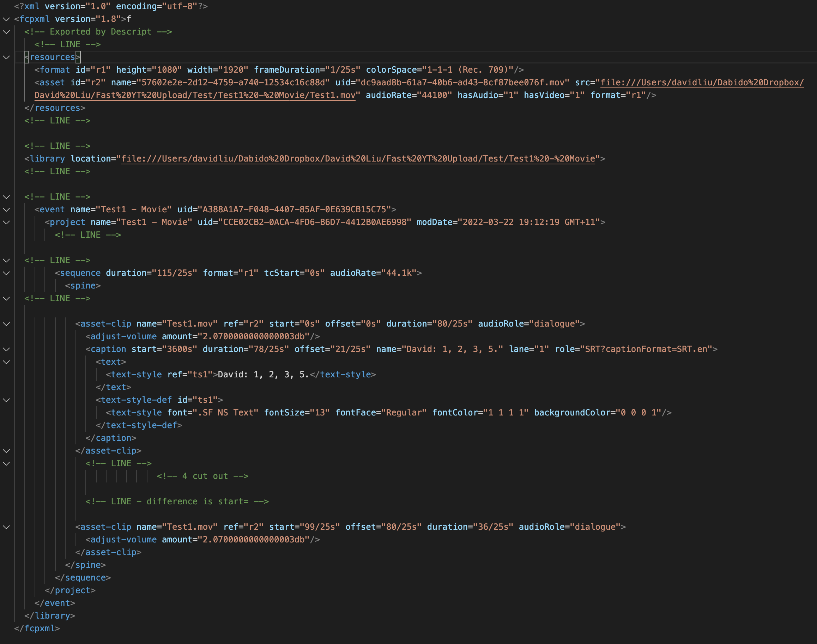Collapse the opening text tag fold chevron
Screen dimensions: 817x644
click(x=6, y=362)
